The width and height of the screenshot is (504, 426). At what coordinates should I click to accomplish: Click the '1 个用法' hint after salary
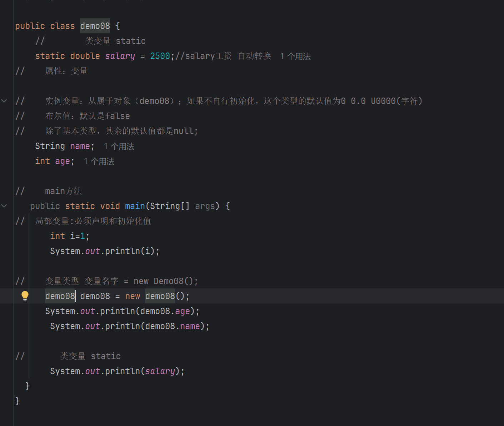tap(295, 56)
